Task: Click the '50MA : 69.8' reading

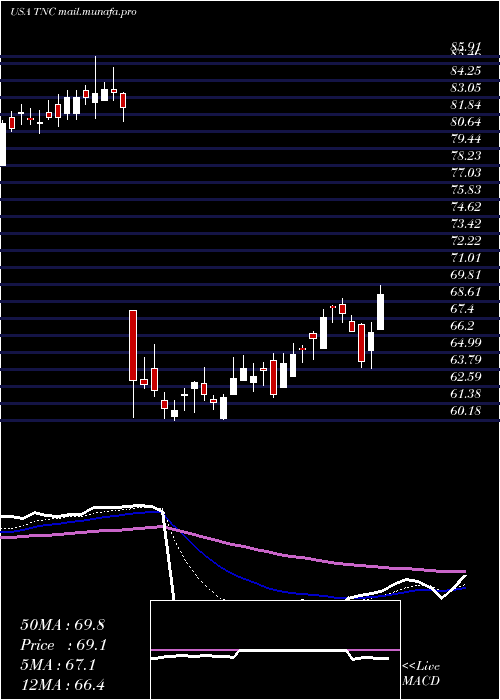Action: click(x=62, y=625)
